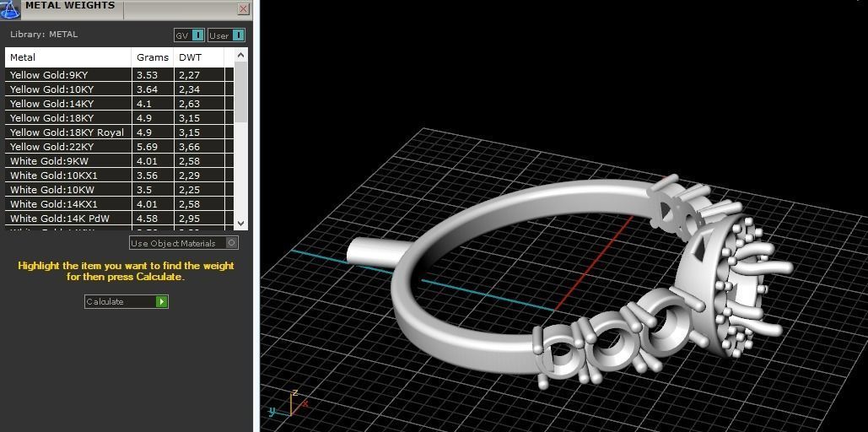Select the White Gold:10KW row
Image resolution: width=868 pixels, height=432 pixels.
119,190
